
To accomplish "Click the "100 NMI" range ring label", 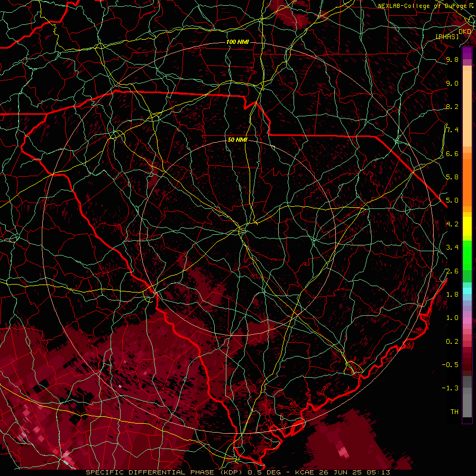I will [237, 42].
